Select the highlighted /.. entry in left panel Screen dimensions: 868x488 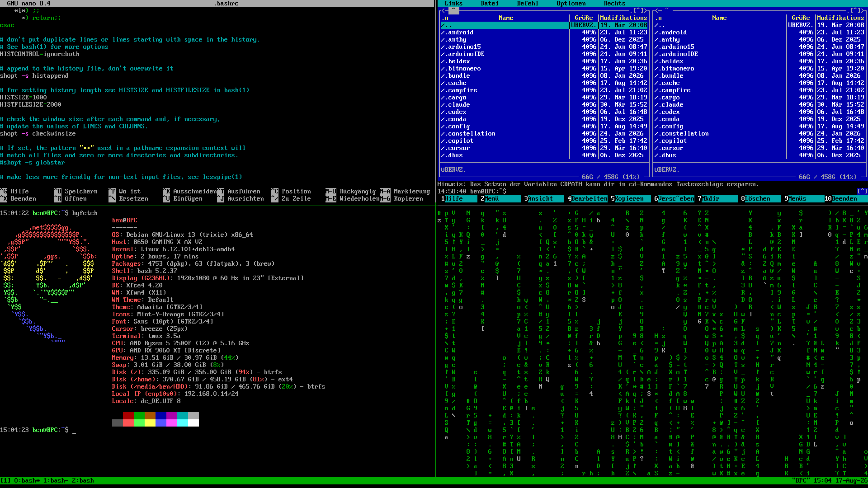tap(544, 25)
